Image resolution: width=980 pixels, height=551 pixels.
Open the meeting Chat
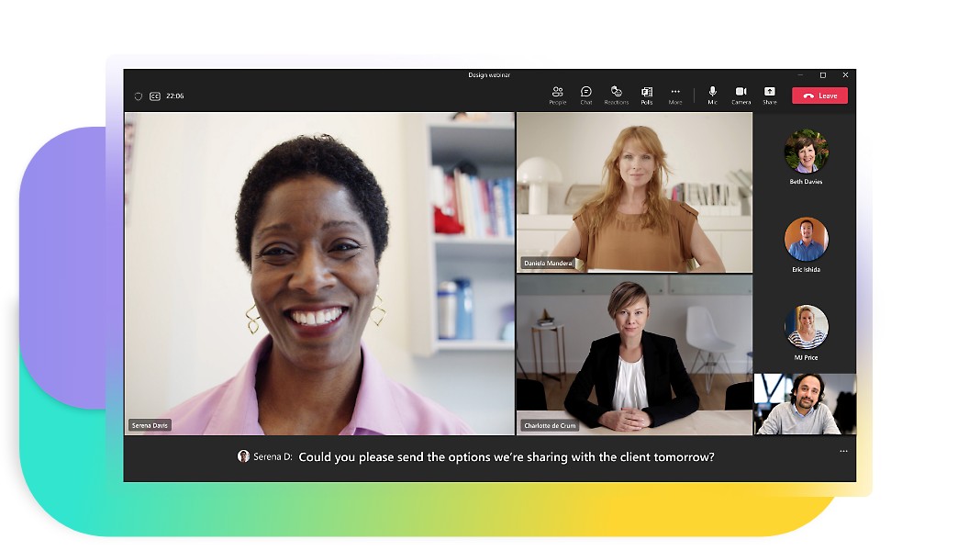pos(586,95)
